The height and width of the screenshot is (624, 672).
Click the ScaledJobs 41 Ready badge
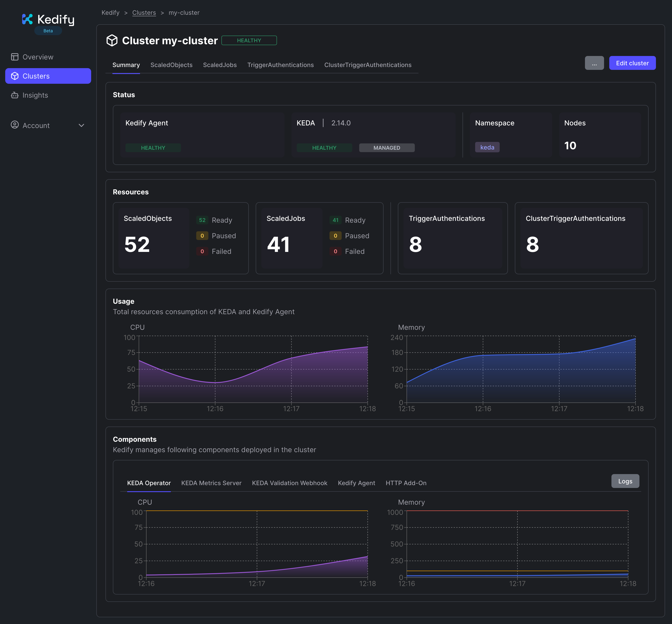[x=335, y=220]
